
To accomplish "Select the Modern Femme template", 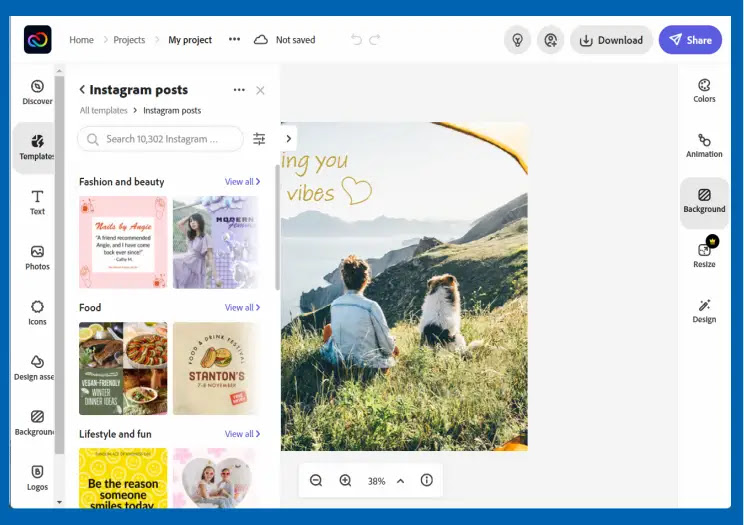I will (x=216, y=242).
